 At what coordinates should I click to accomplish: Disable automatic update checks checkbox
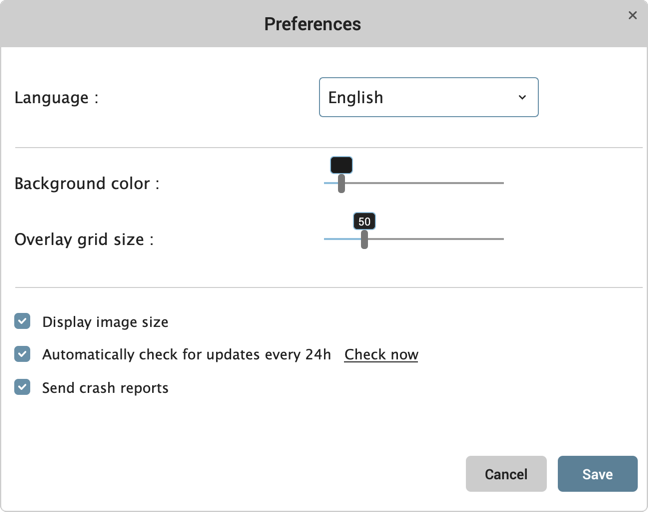[22, 354]
